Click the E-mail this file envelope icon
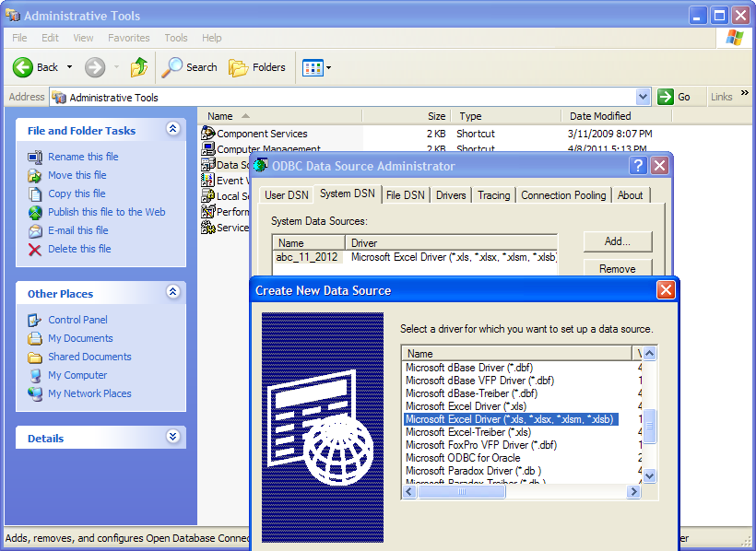This screenshot has width=756, height=551. [35, 231]
